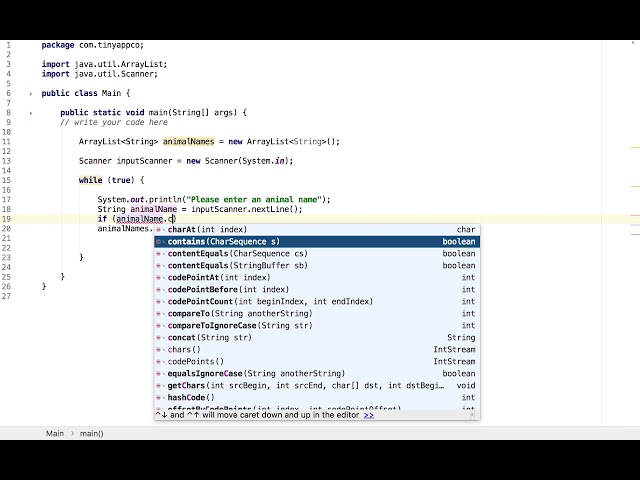Click the '// write your code here' comment
This screenshot has height=480, width=640.
pos(114,122)
